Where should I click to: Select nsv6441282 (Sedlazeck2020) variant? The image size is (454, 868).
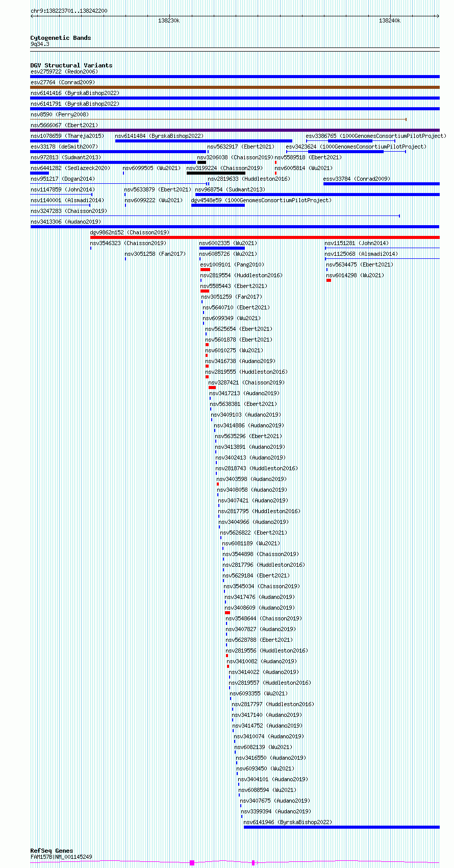click(70, 168)
